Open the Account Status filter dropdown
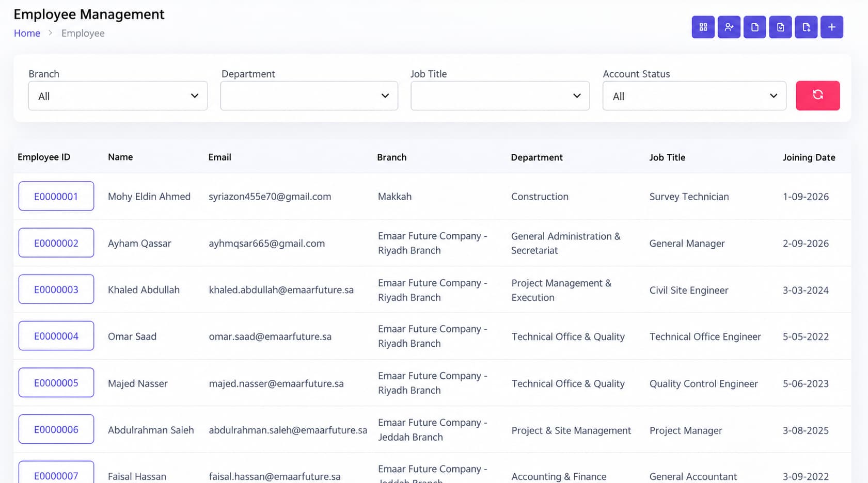This screenshot has height=483, width=868. 695,95
